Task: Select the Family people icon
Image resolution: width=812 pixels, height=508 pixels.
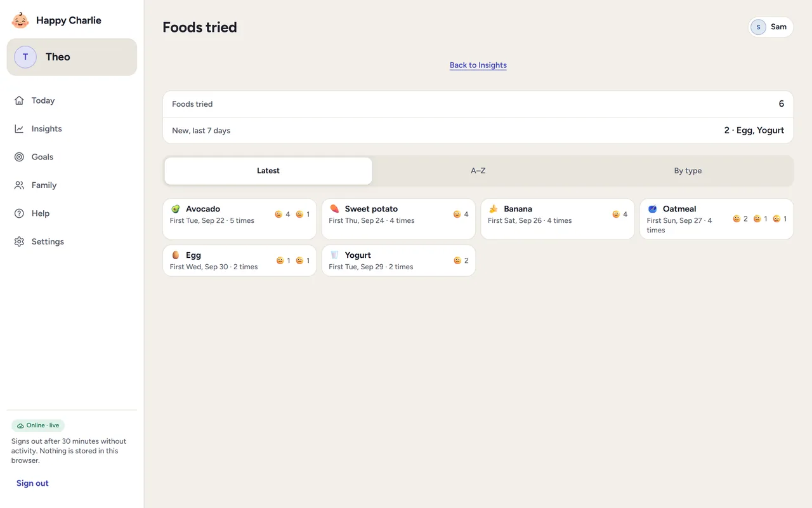Action: (x=19, y=185)
